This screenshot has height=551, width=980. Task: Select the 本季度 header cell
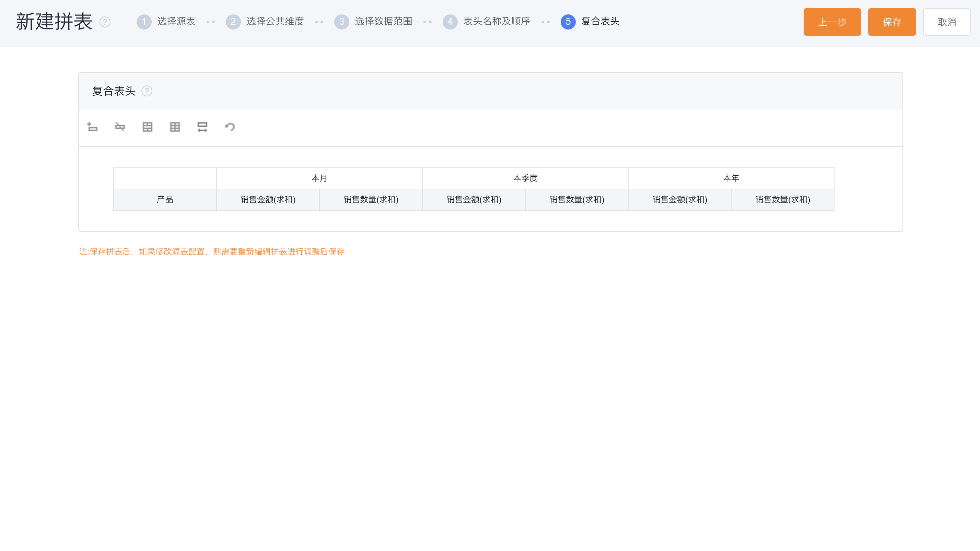pyautogui.click(x=525, y=178)
